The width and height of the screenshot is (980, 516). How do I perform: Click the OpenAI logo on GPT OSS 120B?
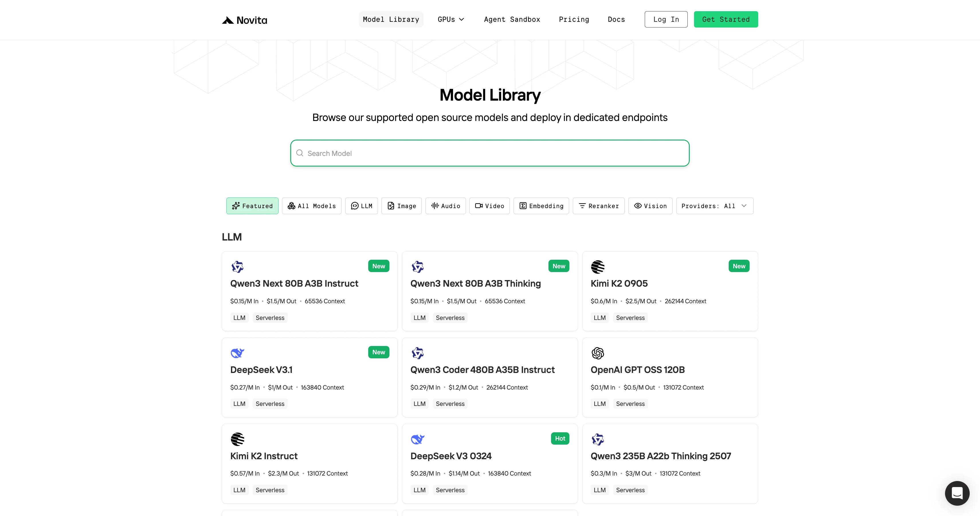[598, 353]
